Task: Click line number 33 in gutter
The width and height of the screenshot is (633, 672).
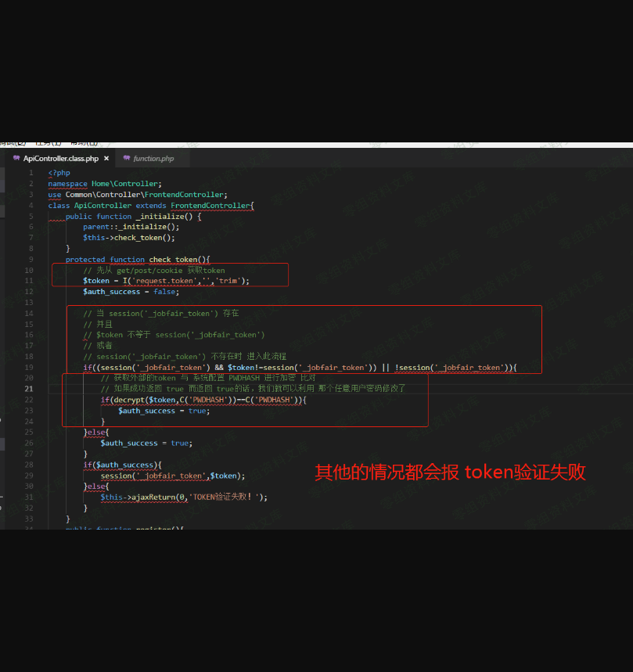Action: (29, 518)
